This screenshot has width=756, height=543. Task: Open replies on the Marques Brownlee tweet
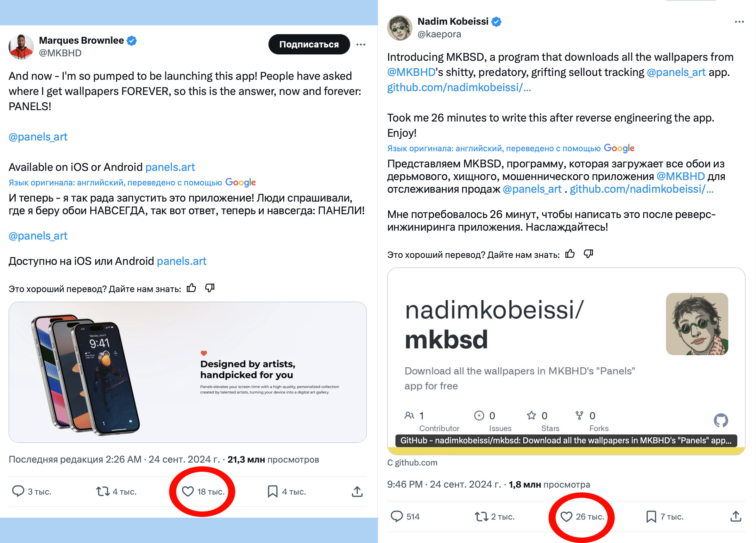[18, 491]
